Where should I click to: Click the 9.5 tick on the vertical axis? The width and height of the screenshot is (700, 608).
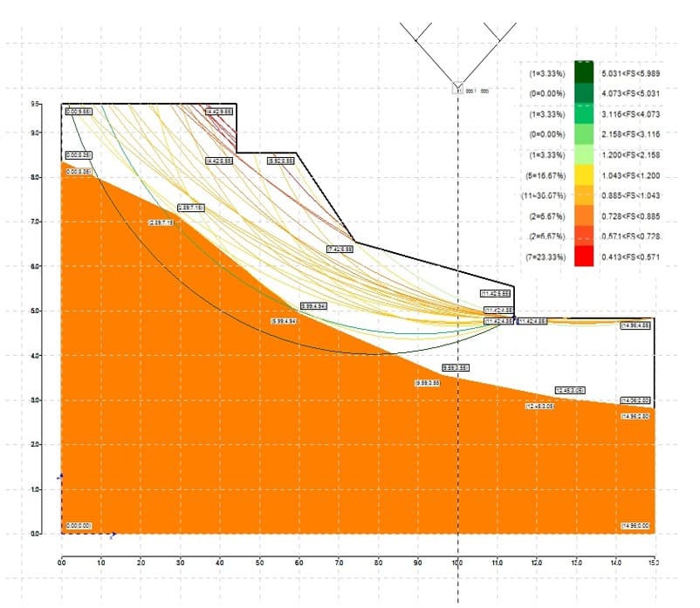click(x=35, y=104)
